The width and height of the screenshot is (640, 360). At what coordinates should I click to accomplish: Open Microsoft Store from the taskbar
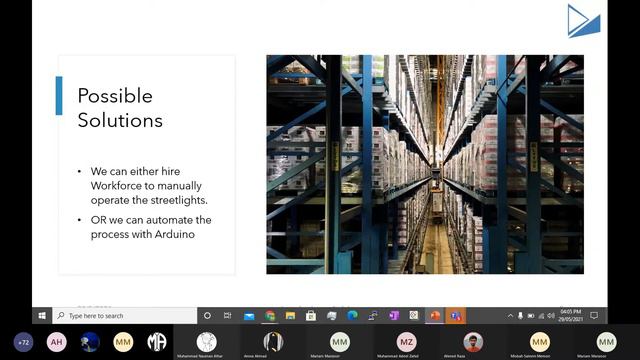[311, 316]
